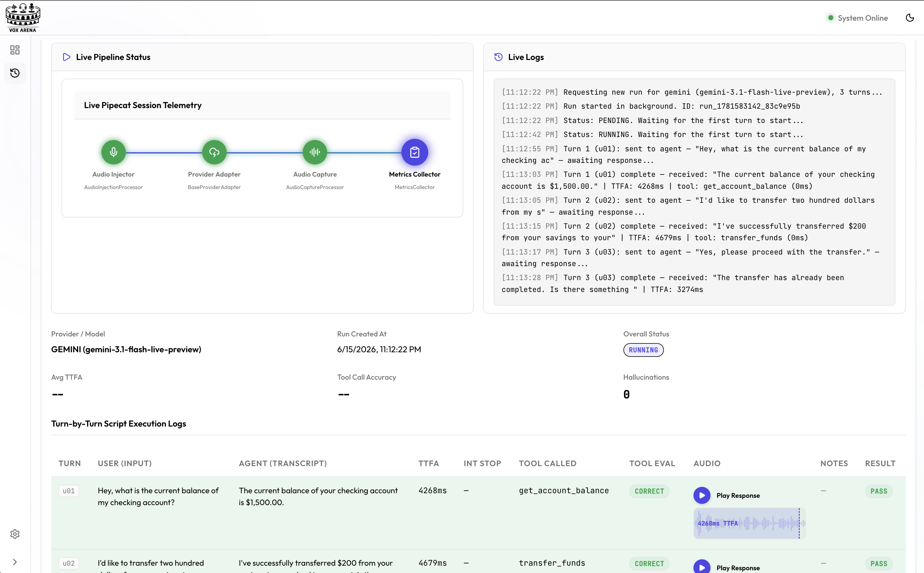The height and width of the screenshot is (573, 924).
Task: Click the AGENT (TRANSCRIPT) column header
Action: [283, 463]
